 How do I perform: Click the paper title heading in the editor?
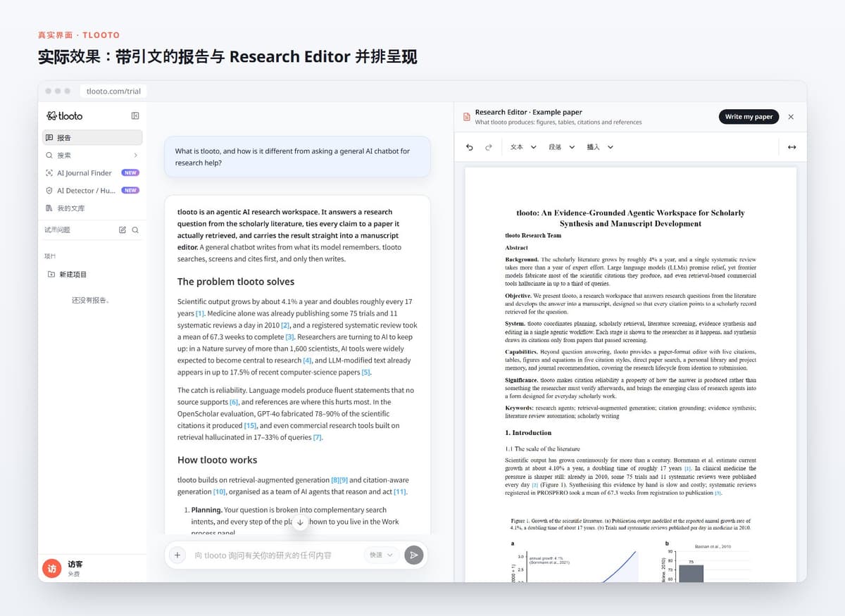(630, 218)
